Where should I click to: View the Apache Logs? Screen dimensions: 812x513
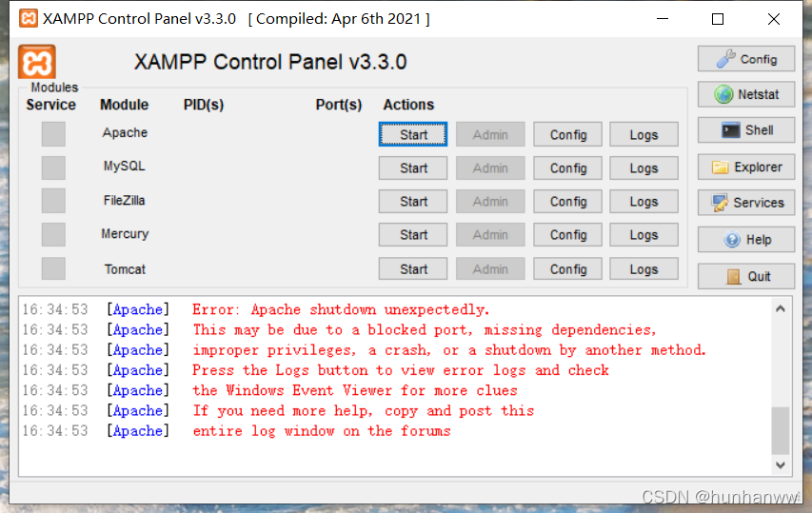click(644, 134)
